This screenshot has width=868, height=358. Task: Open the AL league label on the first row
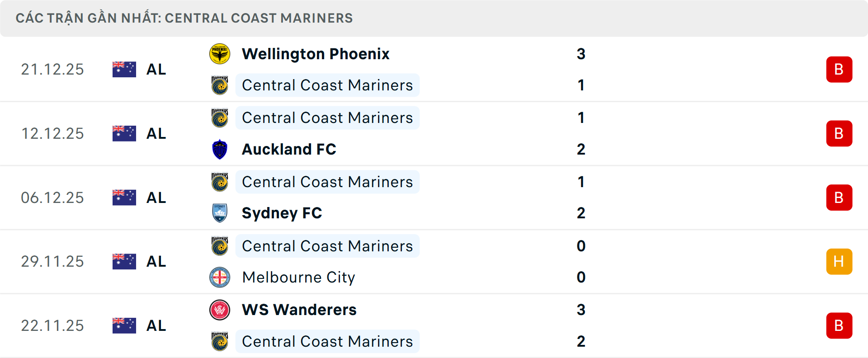(x=156, y=69)
